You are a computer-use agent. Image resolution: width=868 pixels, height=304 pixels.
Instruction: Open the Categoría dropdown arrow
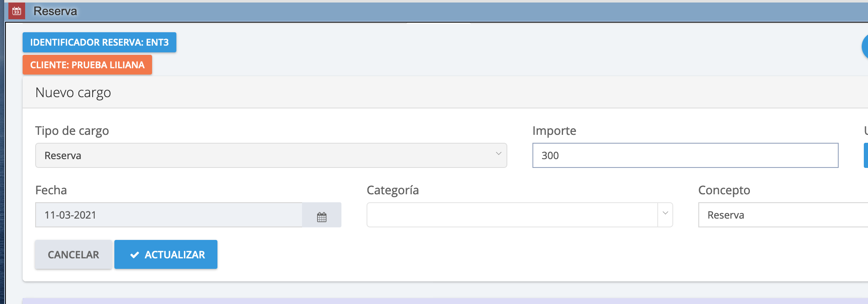[x=665, y=214]
